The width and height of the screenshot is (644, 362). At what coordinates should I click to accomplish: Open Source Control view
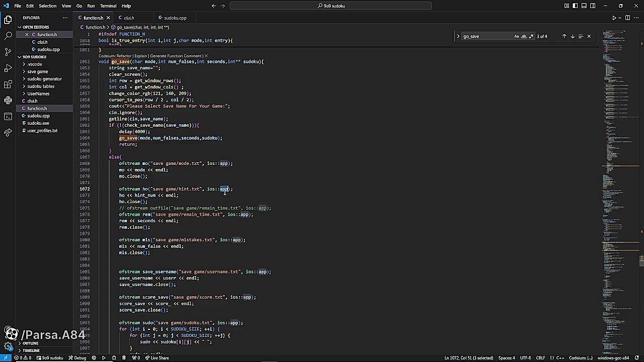[8, 52]
